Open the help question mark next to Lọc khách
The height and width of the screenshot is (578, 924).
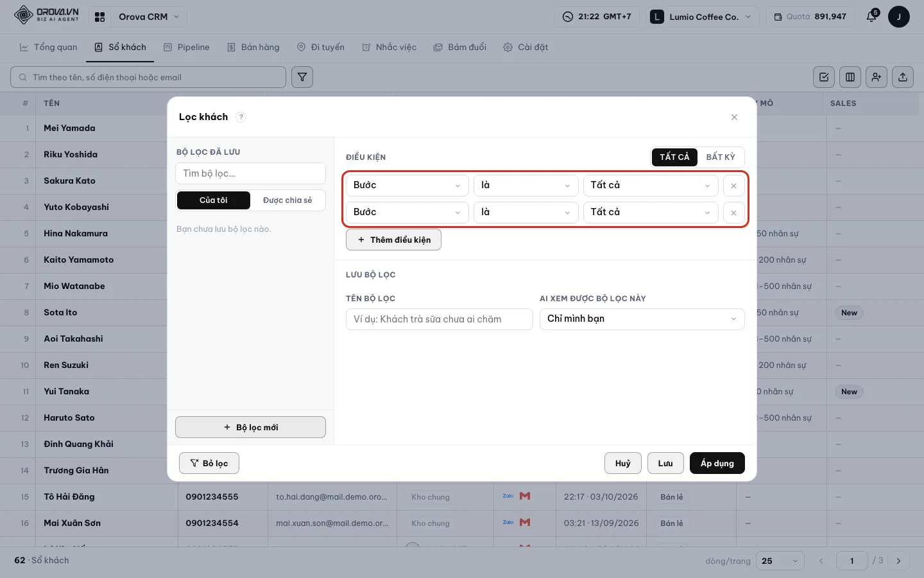pyautogui.click(x=241, y=117)
